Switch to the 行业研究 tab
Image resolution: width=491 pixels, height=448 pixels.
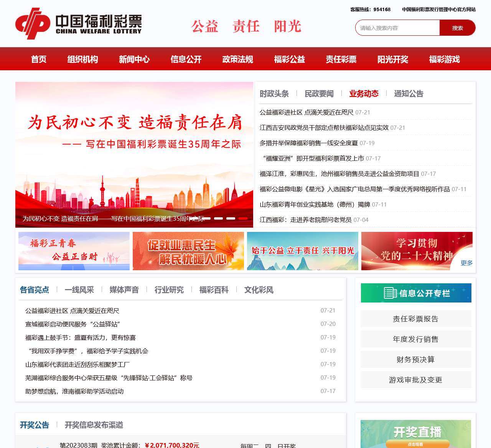coord(169,289)
